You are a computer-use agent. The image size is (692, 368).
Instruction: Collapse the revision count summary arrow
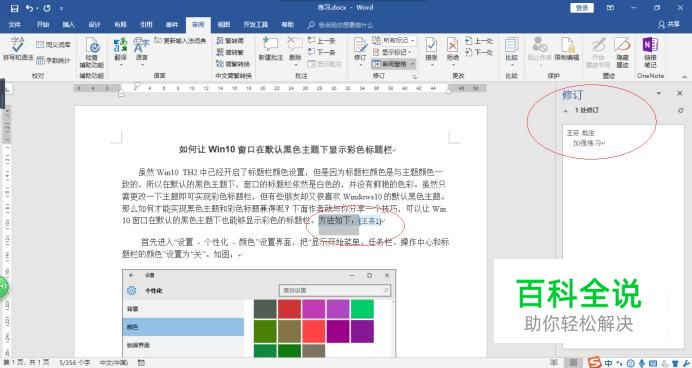(x=566, y=111)
